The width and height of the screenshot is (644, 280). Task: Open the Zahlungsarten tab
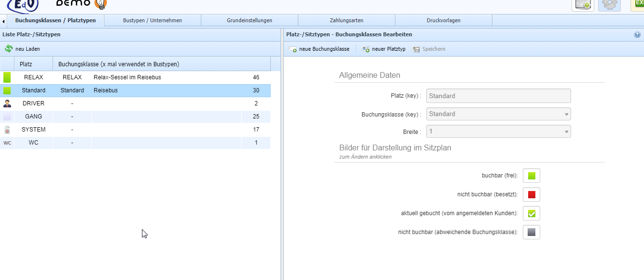(346, 20)
